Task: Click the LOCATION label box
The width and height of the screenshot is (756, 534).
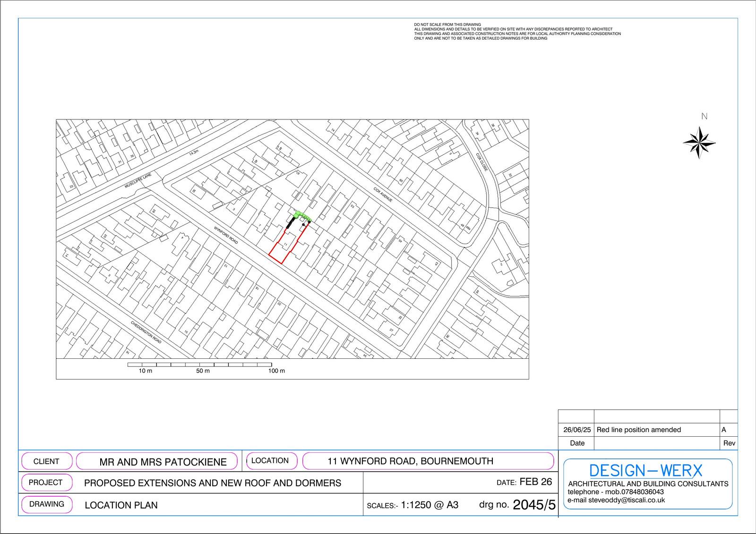Action: [x=270, y=460]
